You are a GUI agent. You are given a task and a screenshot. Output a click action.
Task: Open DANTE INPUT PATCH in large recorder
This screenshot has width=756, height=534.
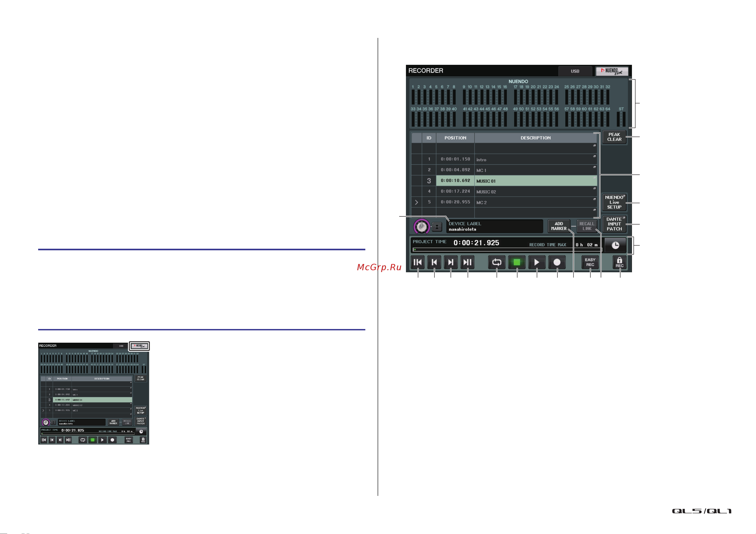(x=614, y=224)
